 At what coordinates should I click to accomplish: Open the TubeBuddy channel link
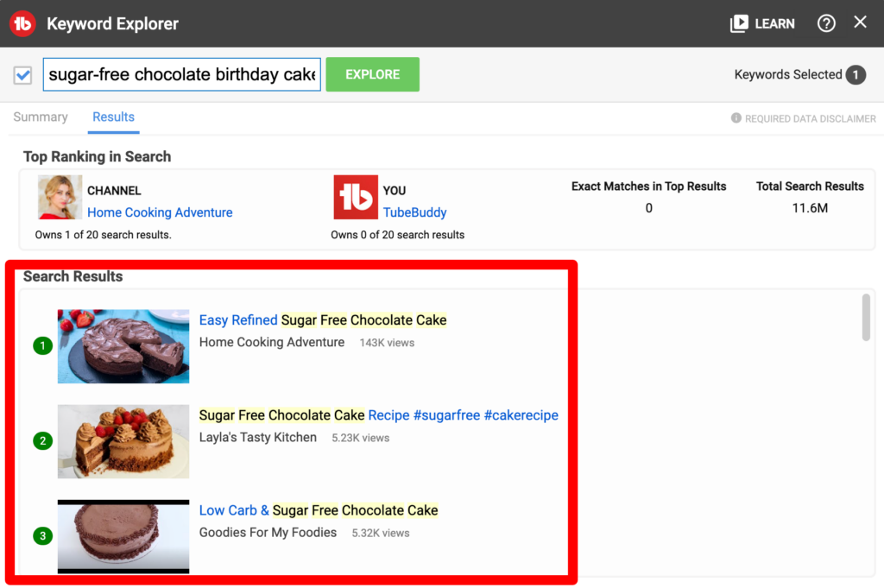tap(414, 212)
